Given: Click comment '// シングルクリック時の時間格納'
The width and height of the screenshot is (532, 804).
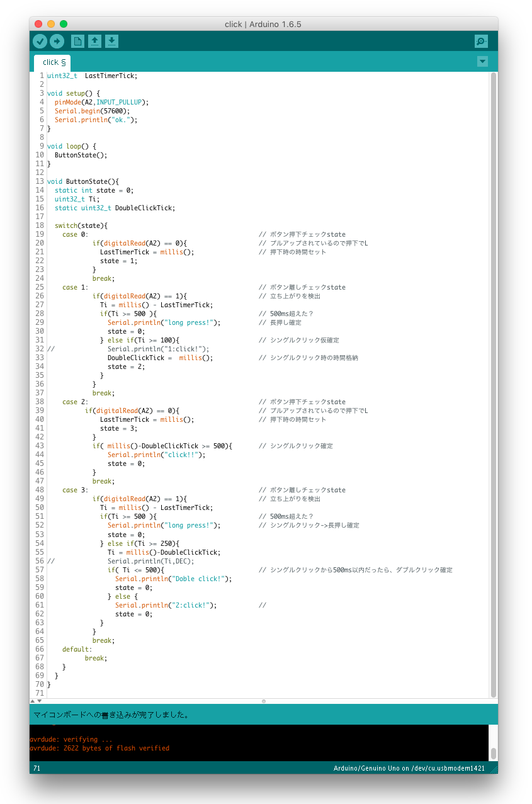Looking at the screenshot, I should (x=308, y=358).
